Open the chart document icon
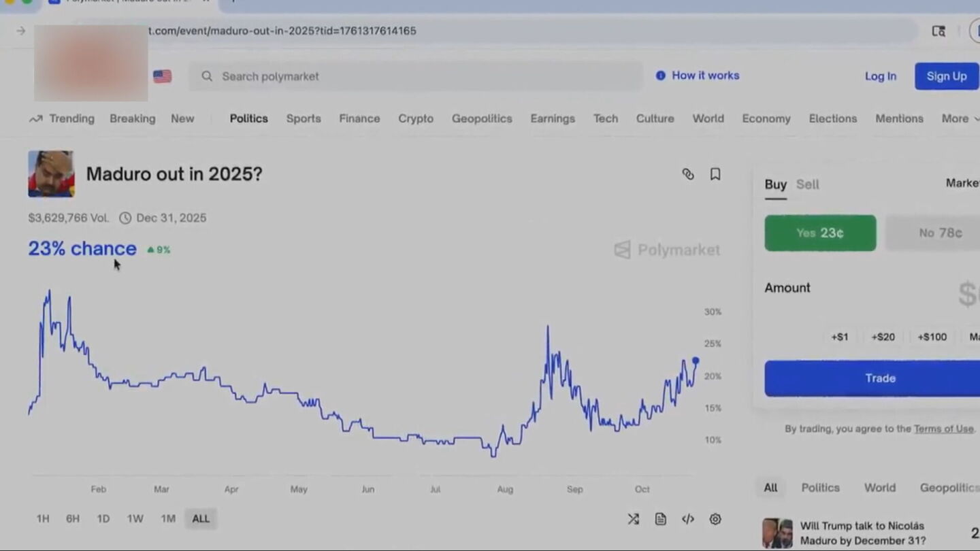 pyautogui.click(x=660, y=519)
